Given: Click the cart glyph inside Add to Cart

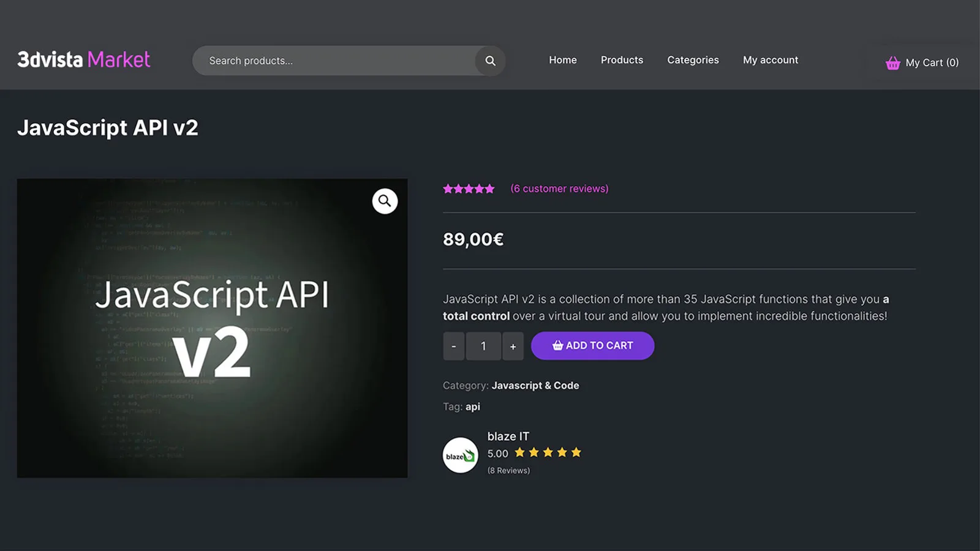Looking at the screenshot, I should 557,345.
